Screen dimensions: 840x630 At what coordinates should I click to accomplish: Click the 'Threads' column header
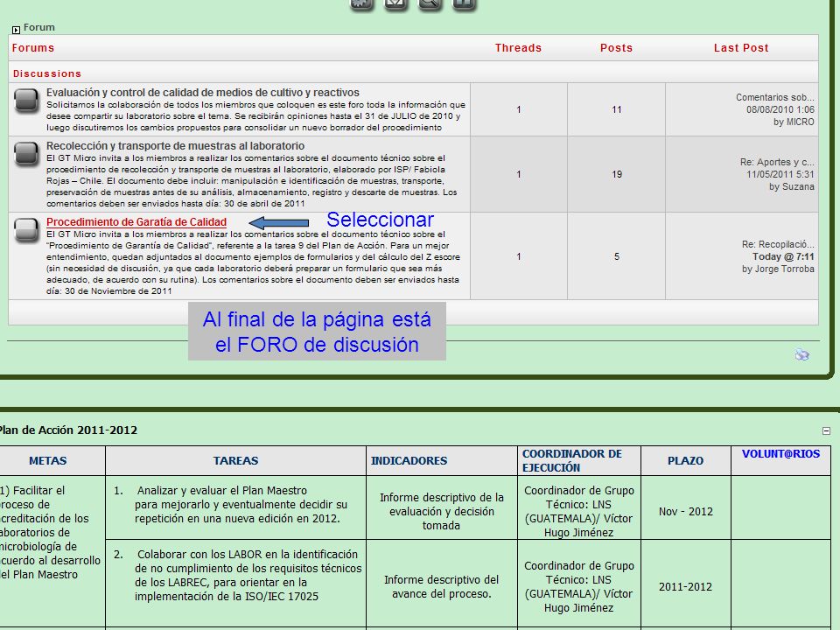(x=518, y=47)
